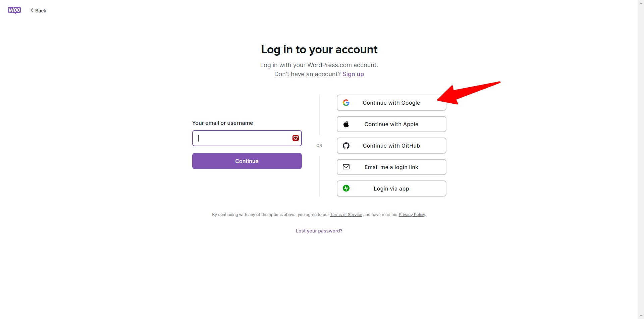Click the Apple logo icon
Viewport: 644px width, 319px height.
(346, 124)
